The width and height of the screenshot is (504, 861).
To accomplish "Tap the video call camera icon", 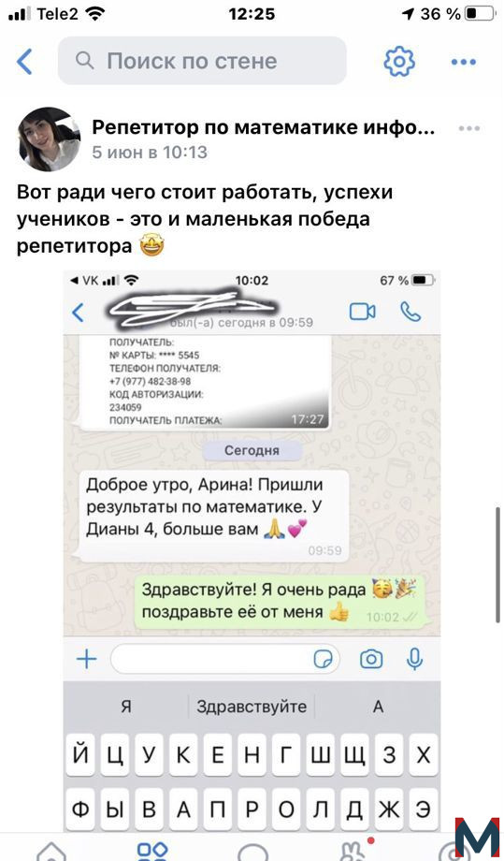I will tap(363, 312).
